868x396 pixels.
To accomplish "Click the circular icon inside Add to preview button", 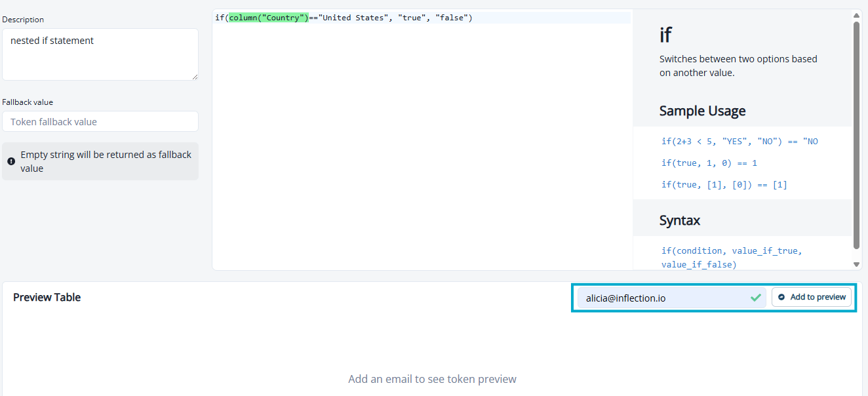I will coord(781,297).
